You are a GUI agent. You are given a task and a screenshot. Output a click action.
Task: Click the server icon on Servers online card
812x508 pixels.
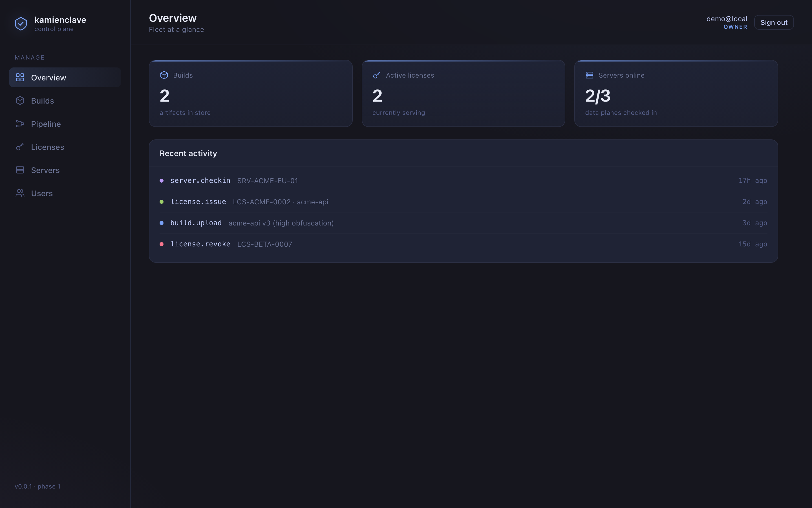tap(590, 75)
